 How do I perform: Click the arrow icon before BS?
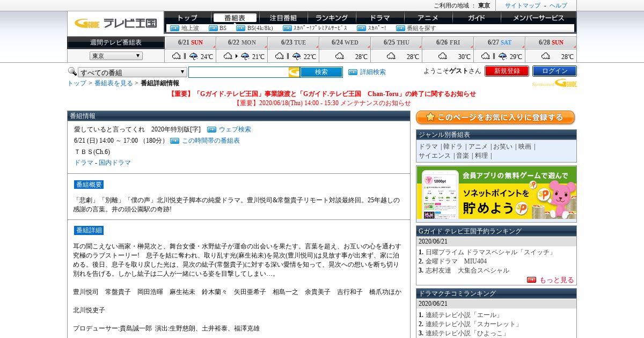tap(213, 28)
